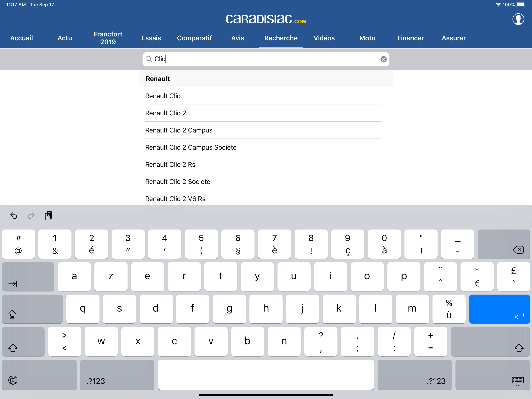Image resolution: width=532 pixels, height=399 pixels.
Task: Tap the left shift key
Action: [x=23, y=342]
